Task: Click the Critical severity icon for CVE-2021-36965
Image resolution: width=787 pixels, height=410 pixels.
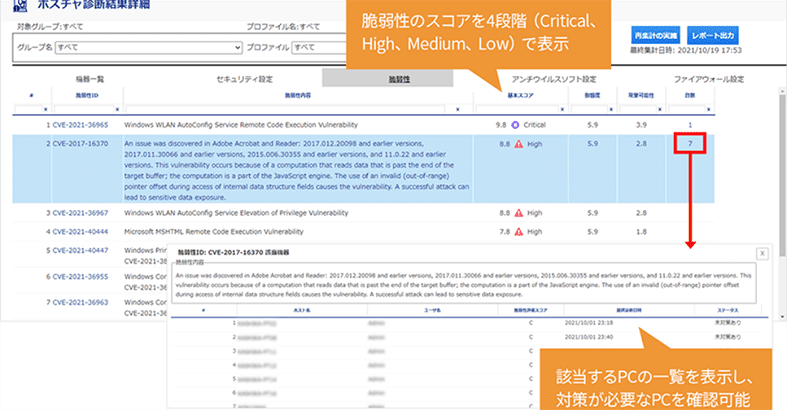Action: pos(515,125)
